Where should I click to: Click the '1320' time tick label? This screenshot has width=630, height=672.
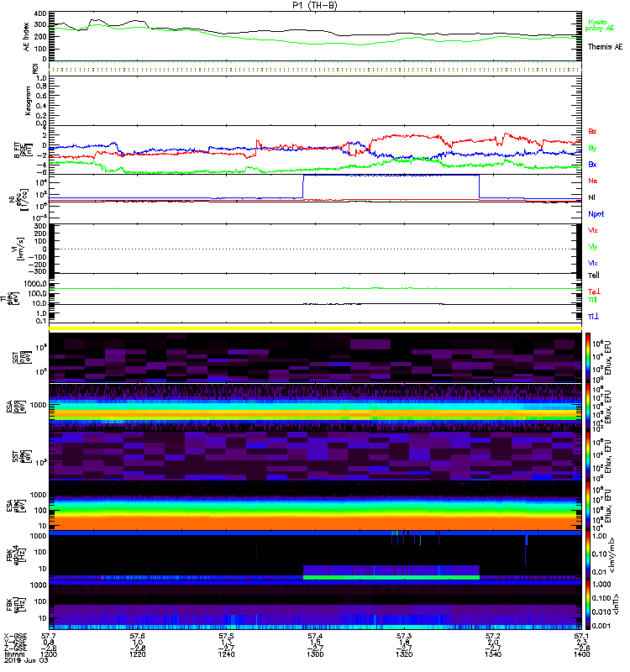pyautogui.click(x=404, y=654)
